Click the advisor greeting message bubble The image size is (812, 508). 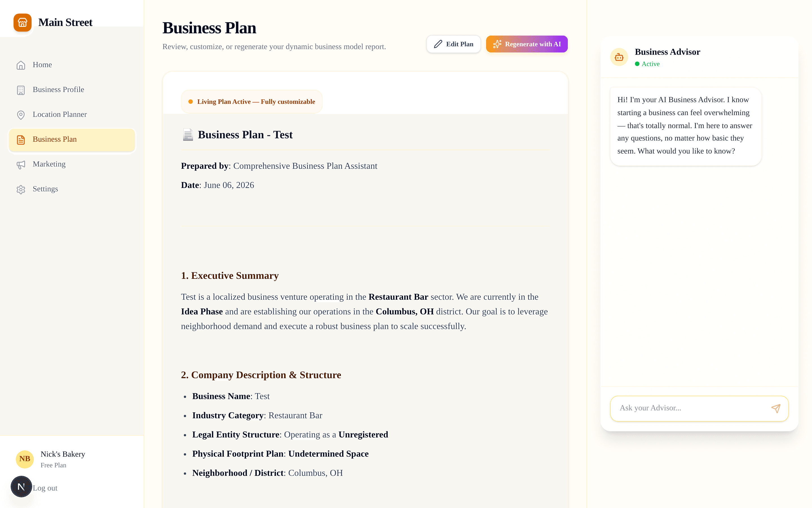686,126
